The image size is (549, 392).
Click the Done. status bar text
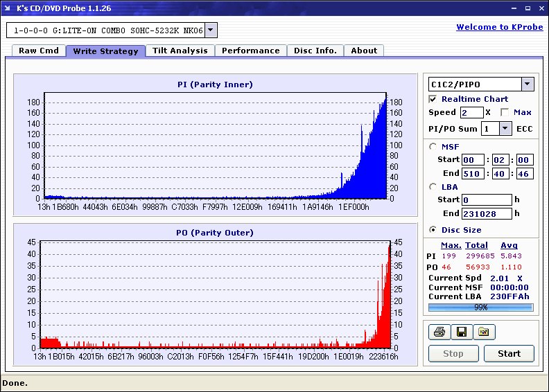click(x=15, y=383)
